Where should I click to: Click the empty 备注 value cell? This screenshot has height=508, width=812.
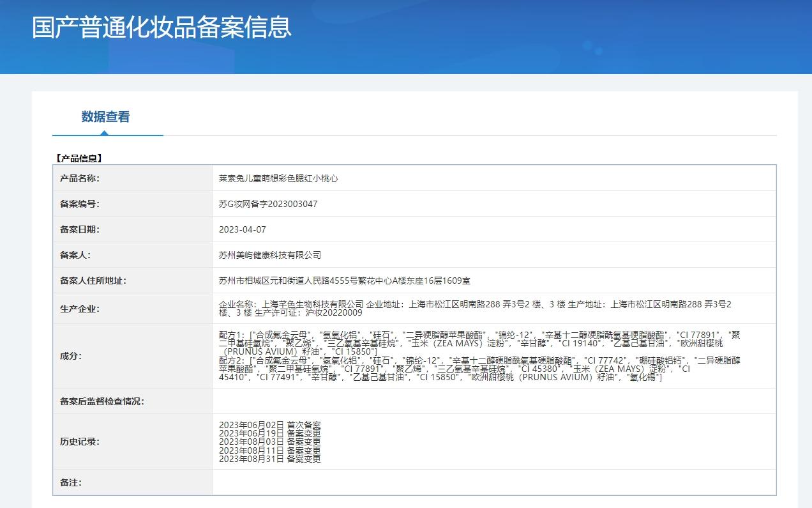(493, 482)
